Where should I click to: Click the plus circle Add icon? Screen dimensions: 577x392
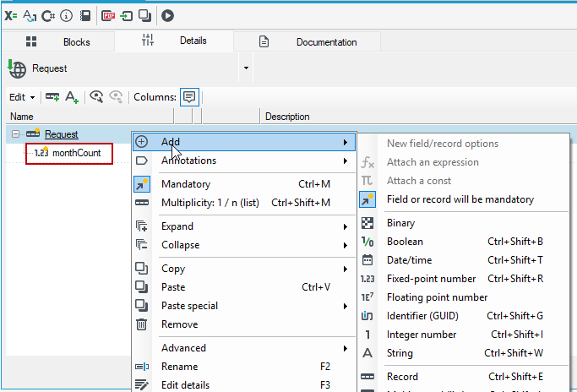tap(142, 142)
